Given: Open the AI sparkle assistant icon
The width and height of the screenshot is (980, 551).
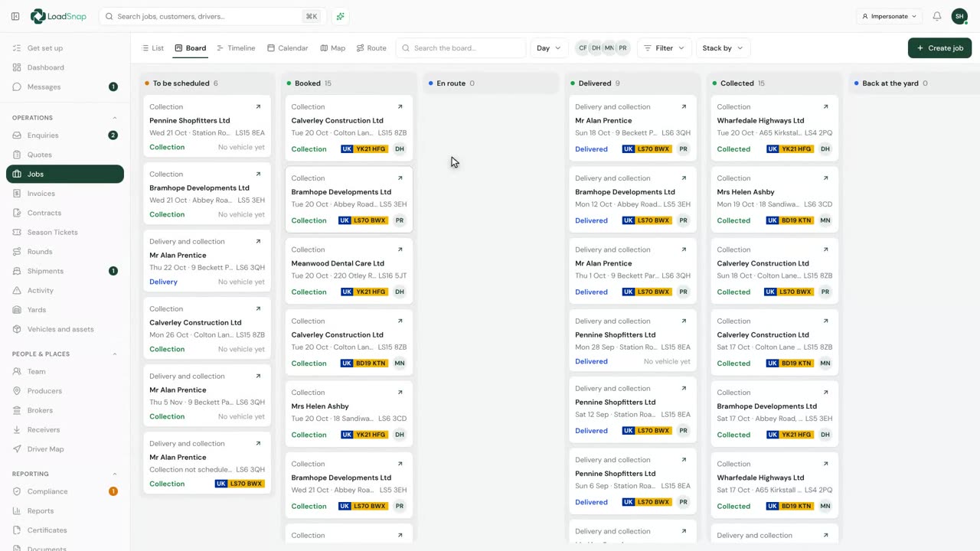Looking at the screenshot, I should [340, 16].
